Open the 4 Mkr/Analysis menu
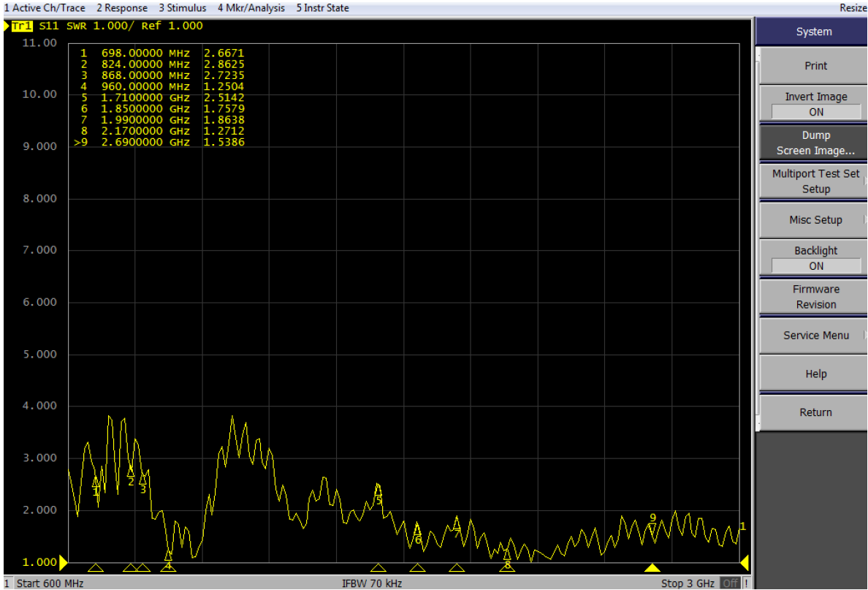Screen dimensions: 868x590 [251, 8]
